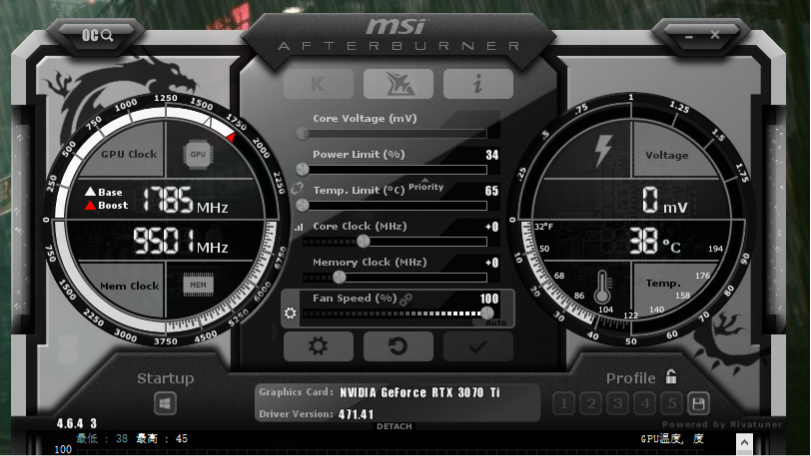Click the Profile label

click(630, 378)
